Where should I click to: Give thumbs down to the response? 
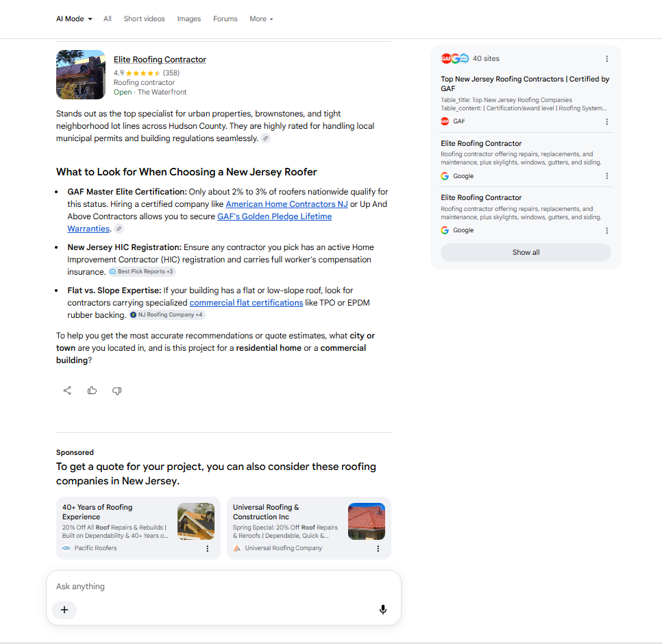pos(117,391)
